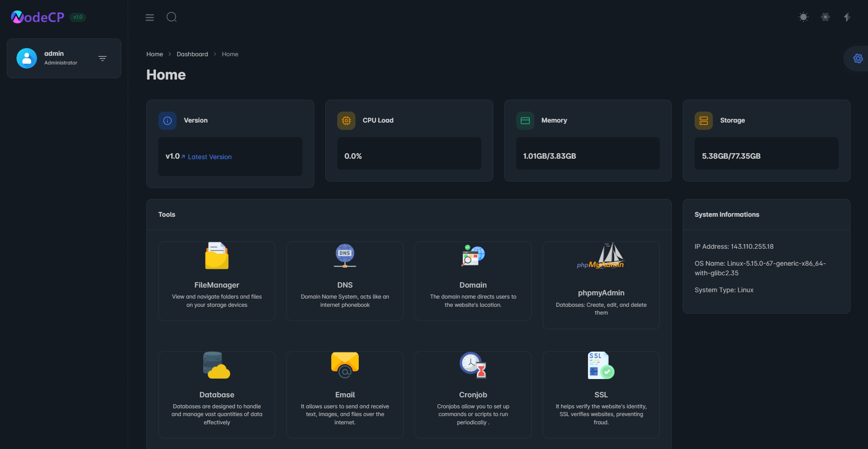Open the FileManager folder icon

coord(216,256)
